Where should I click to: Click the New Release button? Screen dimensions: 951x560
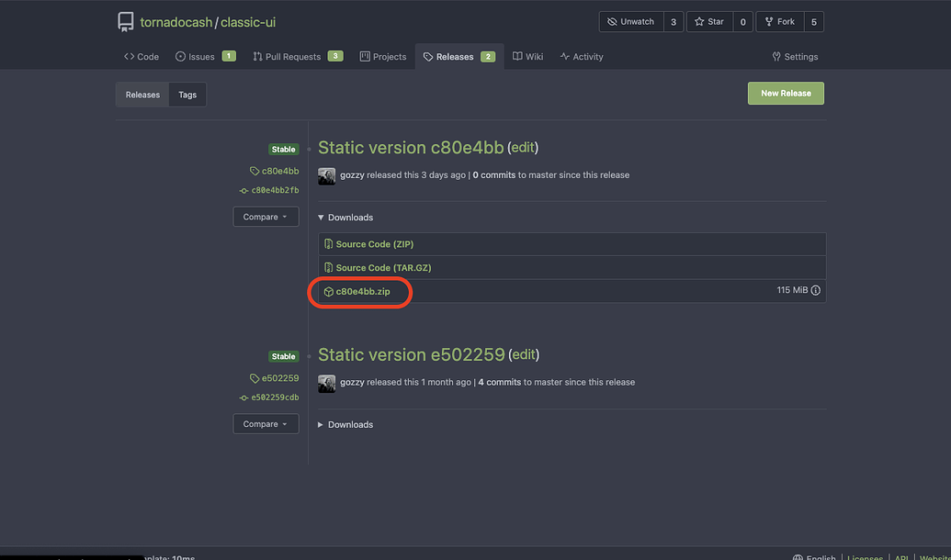point(786,94)
